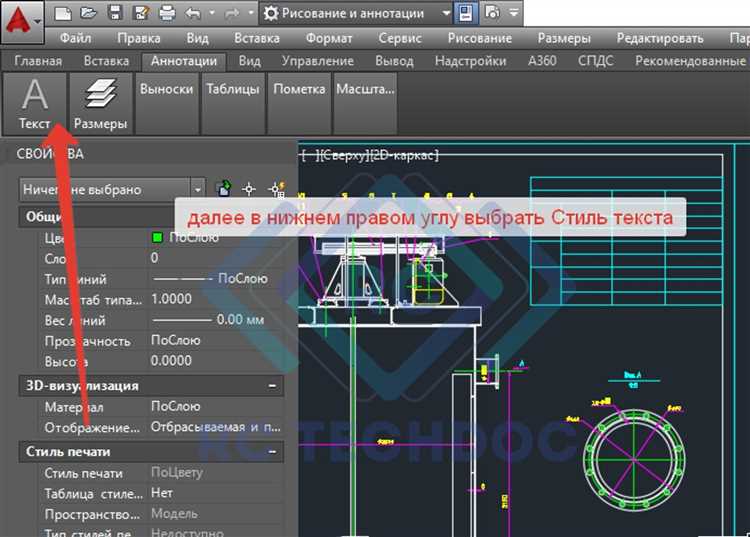The image size is (750, 537).
Task: Switch to the Главная ribbon tab
Action: [x=38, y=61]
